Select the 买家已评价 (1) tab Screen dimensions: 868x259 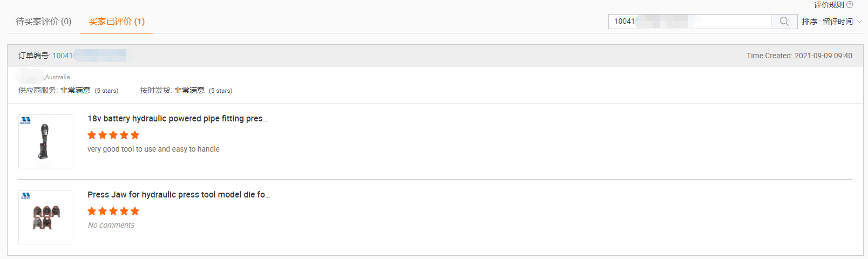[x=117, y=22]
